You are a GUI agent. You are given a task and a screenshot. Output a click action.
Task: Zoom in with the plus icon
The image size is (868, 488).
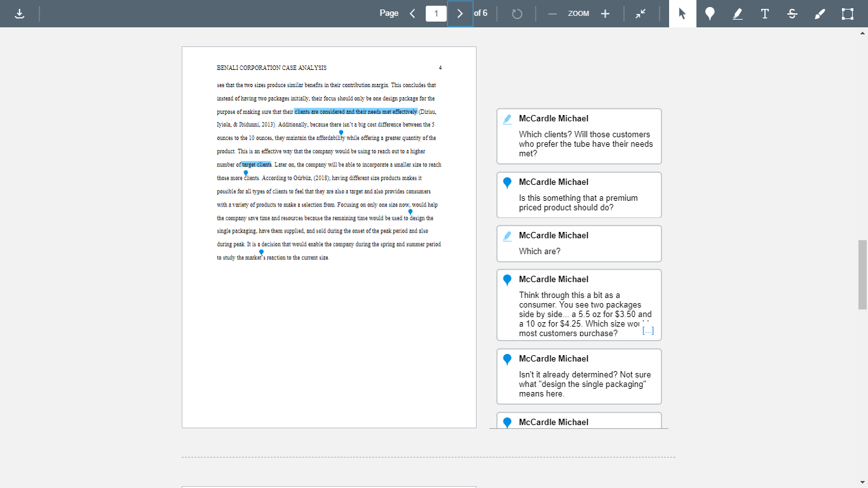[605, 13]
